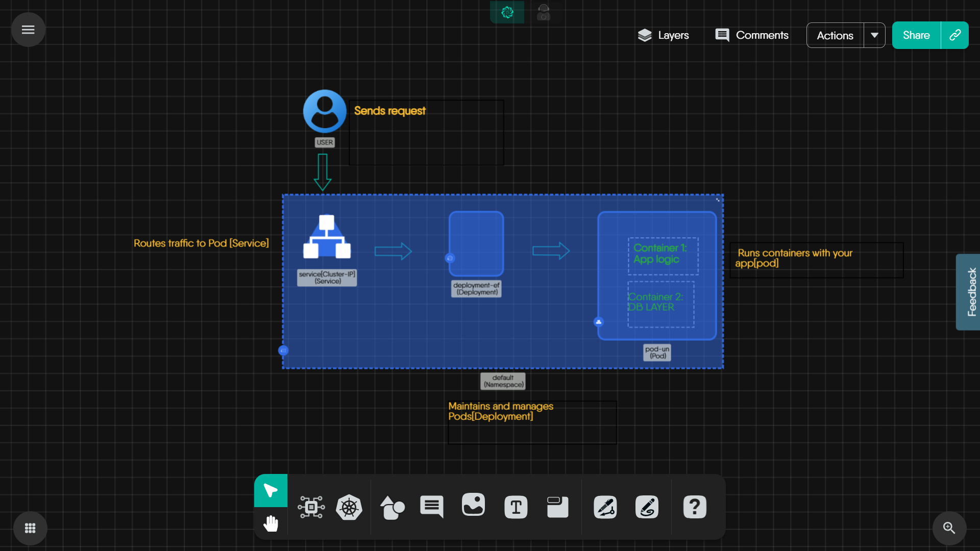Select the Comment tool in the toolbar
The width and height of the screenshot is (980, 551).
431,507
